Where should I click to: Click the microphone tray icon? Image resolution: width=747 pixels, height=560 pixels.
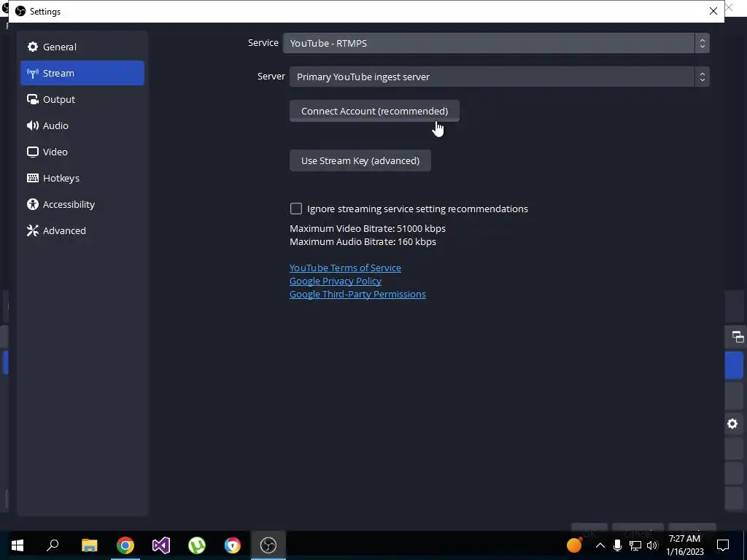point(617,545)
